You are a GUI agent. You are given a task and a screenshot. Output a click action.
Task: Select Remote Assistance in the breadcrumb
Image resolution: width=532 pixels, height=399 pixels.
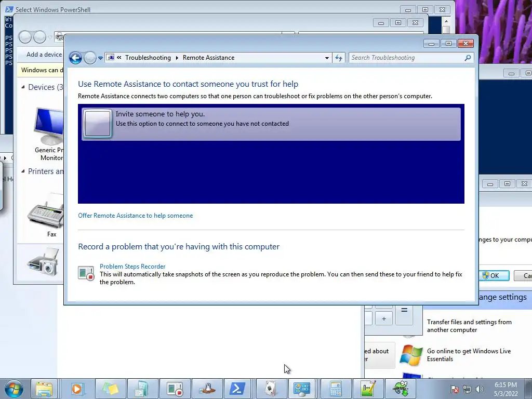click(208, 58)
